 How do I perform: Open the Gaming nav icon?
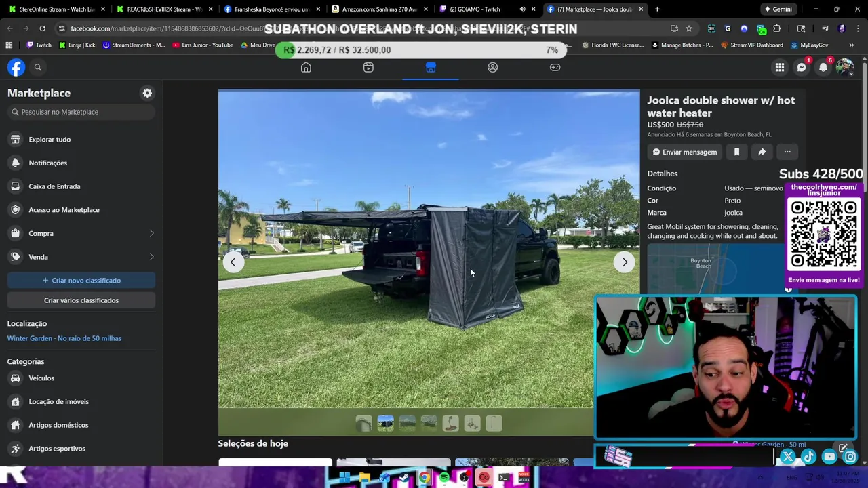click(x=555, y=67)
